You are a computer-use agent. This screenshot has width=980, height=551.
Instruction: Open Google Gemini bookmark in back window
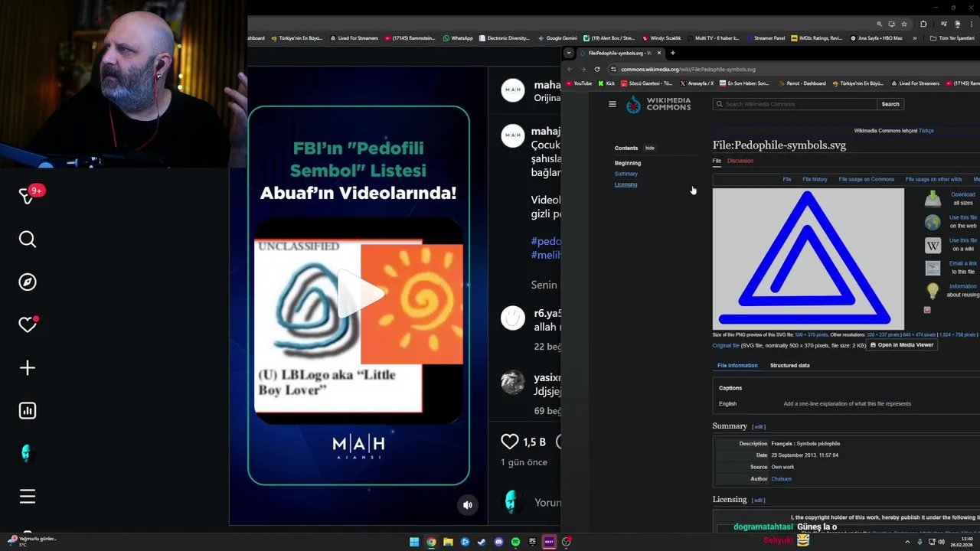coord(557,38)
